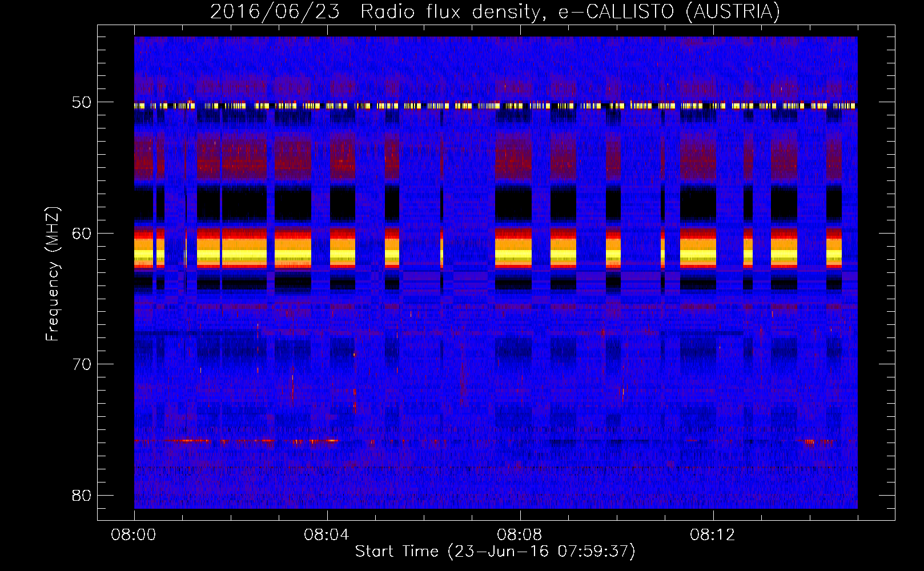Image resolution: width=924 pixels, height=571 pixels.
Task: Click the 08:08 time tick label
Action: coord(520,535)
